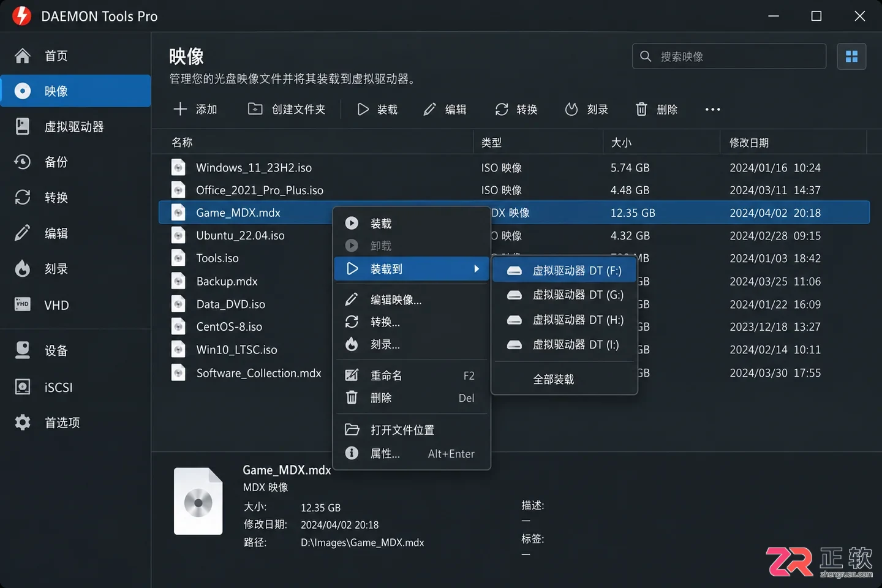
Task: Open 首选项 settings in sidebar
Action: pyautogui.click(x=75, y=423)
